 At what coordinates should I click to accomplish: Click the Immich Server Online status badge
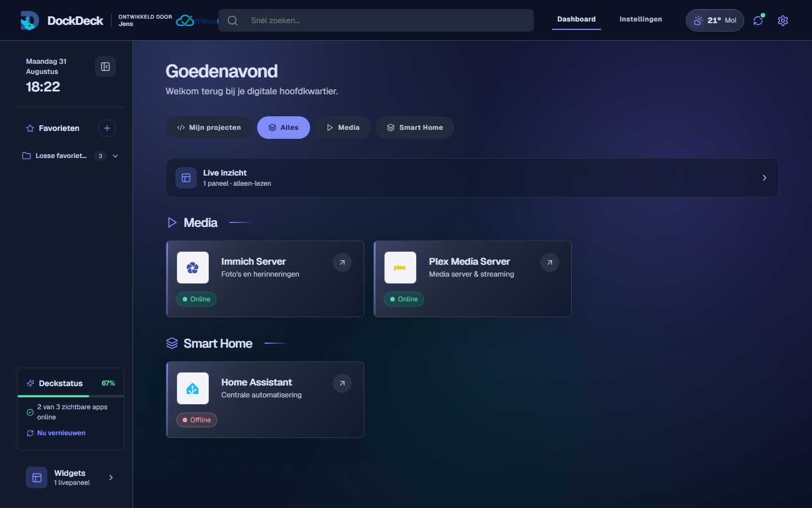tap(197, 299)
